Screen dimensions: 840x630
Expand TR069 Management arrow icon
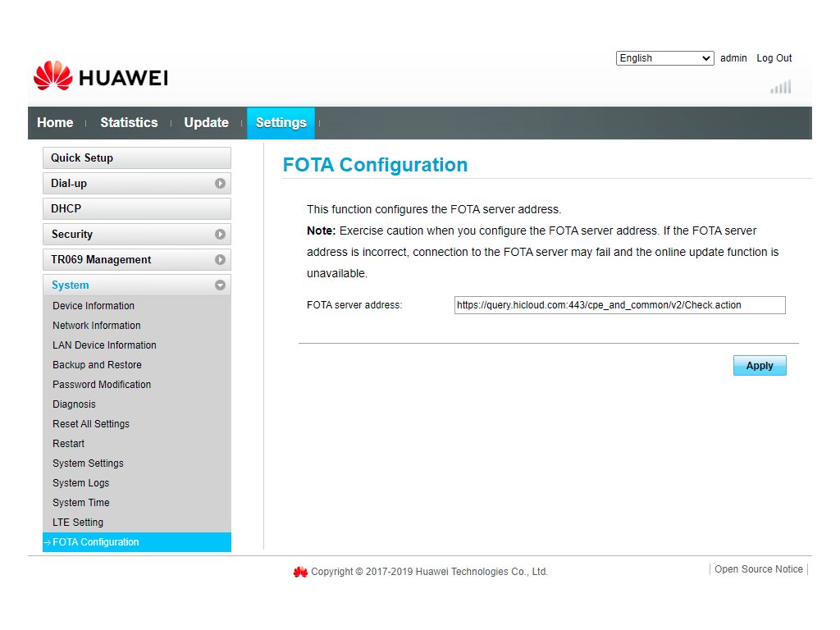220,259
